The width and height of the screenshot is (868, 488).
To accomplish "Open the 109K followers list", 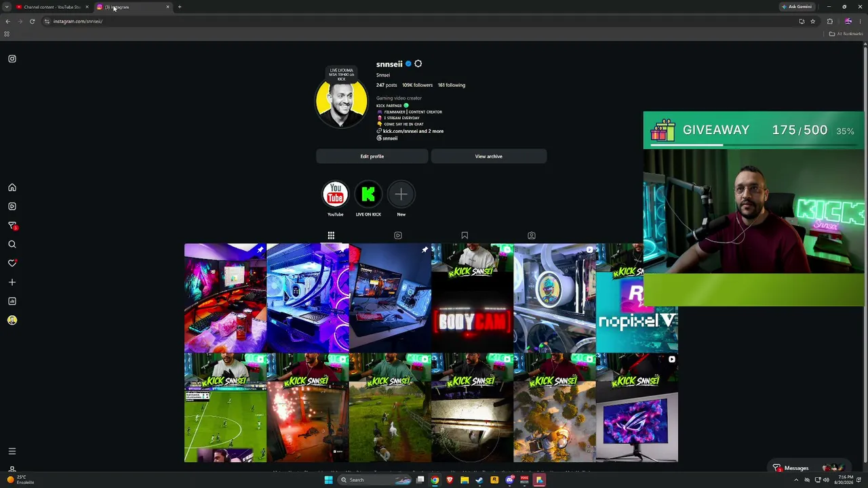I will (x=417, y=85).
